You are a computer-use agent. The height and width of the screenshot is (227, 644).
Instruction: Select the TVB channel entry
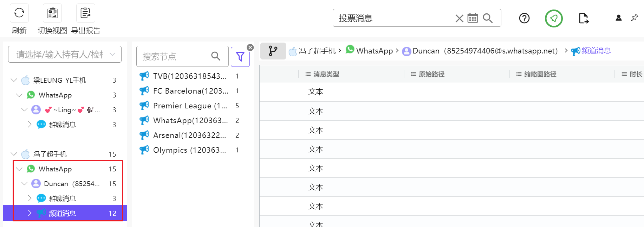[190, 76]
